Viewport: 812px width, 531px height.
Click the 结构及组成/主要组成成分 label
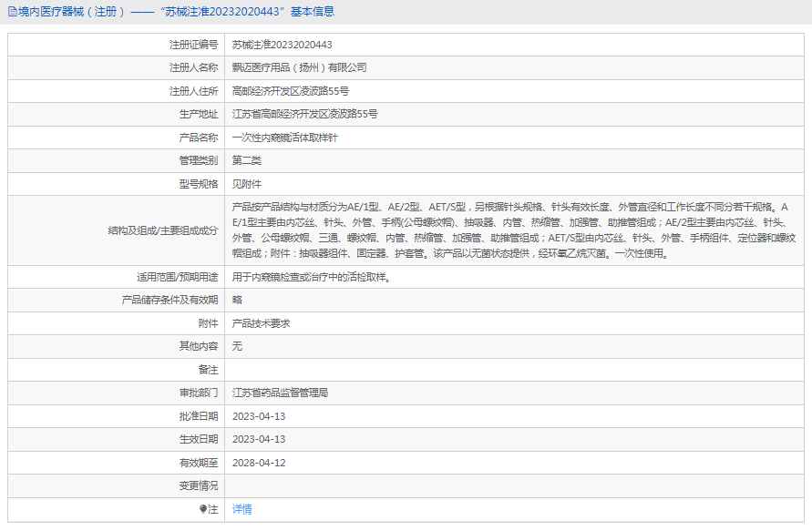pos(163,230)
